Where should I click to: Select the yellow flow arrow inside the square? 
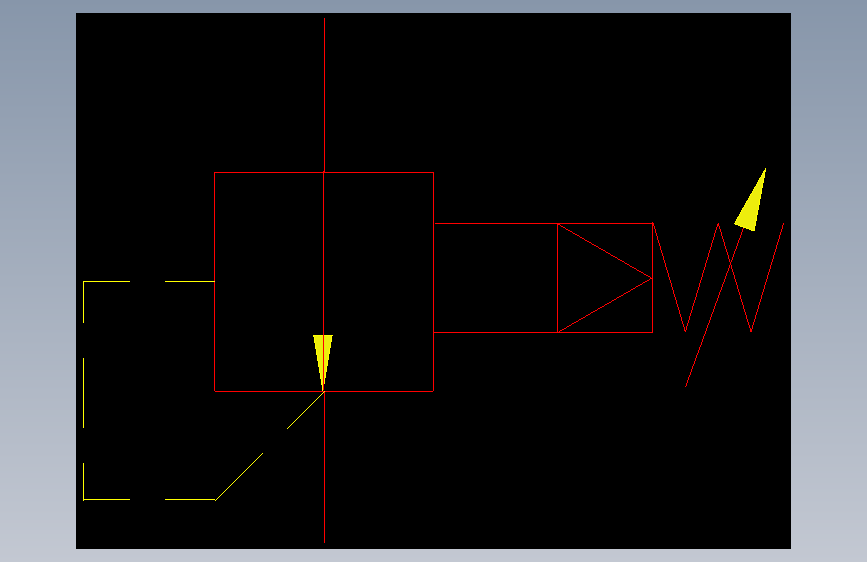pos(323,361)
